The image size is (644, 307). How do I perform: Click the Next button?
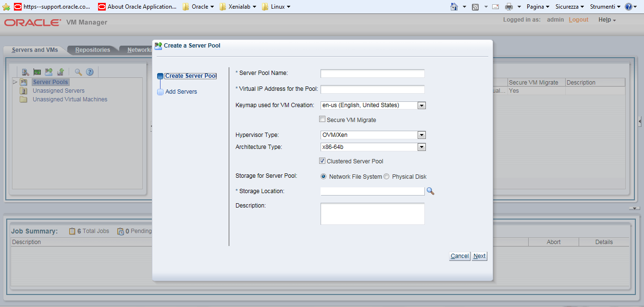pos(479,256)
